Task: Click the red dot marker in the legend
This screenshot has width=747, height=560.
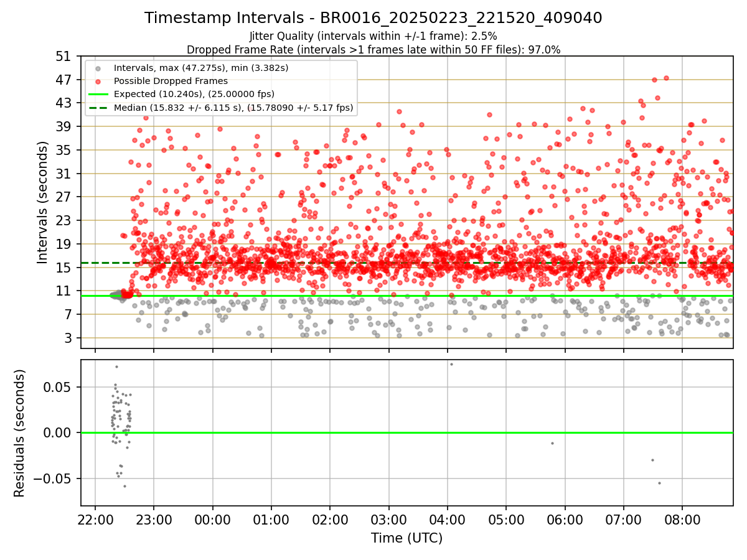Action: coord(98,81)
